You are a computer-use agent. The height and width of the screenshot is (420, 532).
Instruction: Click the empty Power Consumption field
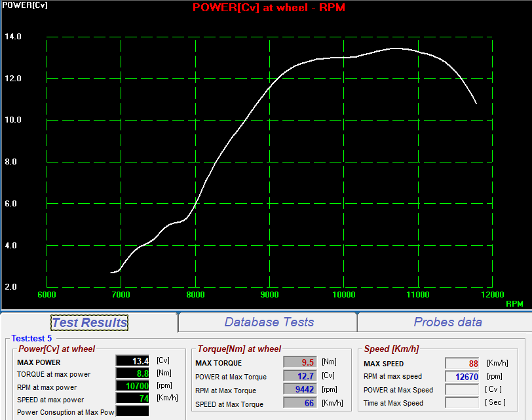click(133, 411)
